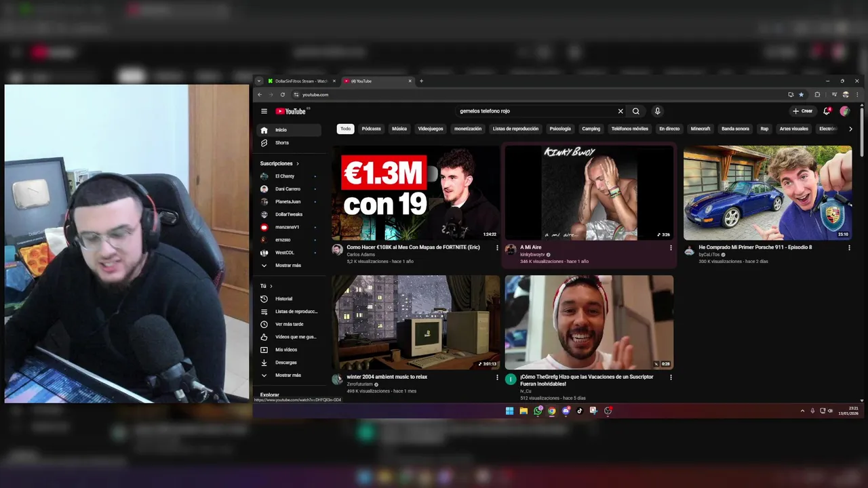Open the notifications bell
Screen dimensions: 868x488
[827, 111]
